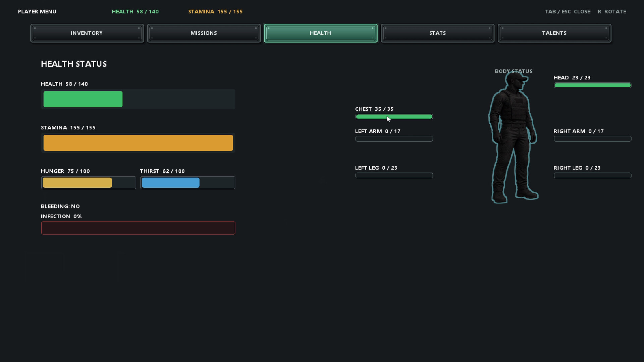Click the main green Health bar
This screenshot has height=362, width=644.
138,99
